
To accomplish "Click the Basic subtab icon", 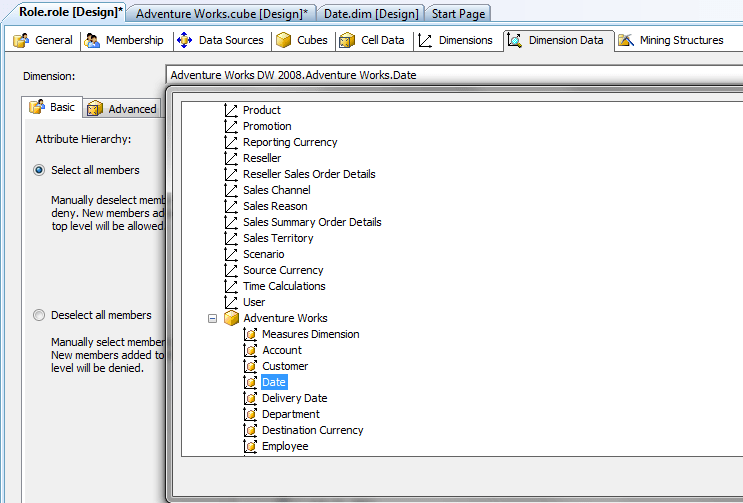I will click(x=37, y=107).
